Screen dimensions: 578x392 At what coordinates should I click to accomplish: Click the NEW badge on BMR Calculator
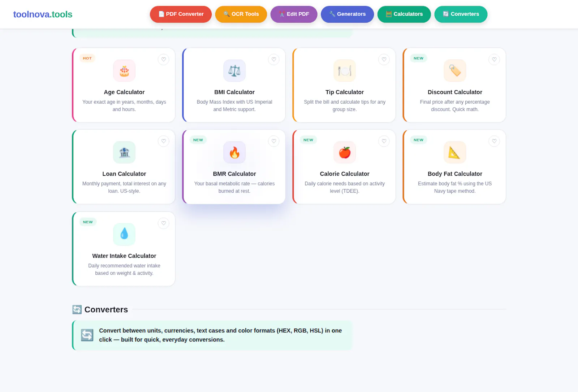(198, 140)
